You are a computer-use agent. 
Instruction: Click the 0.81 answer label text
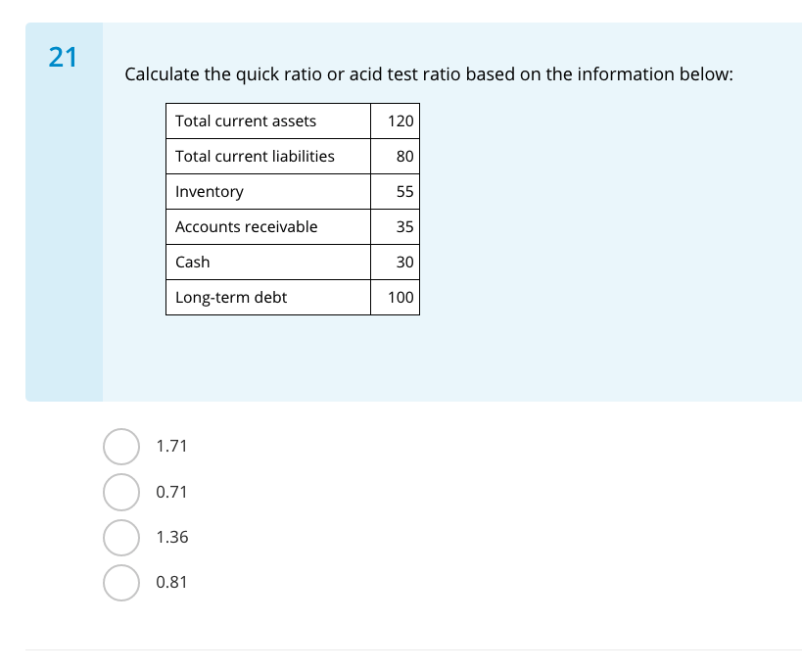[172, 582]
